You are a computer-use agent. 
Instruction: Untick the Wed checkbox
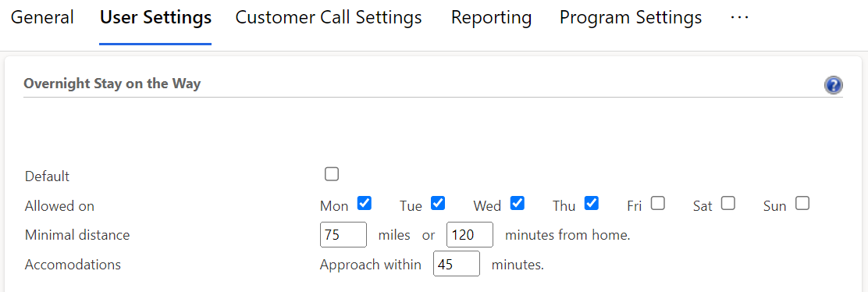pyautogui.click(x=517, y=203)
